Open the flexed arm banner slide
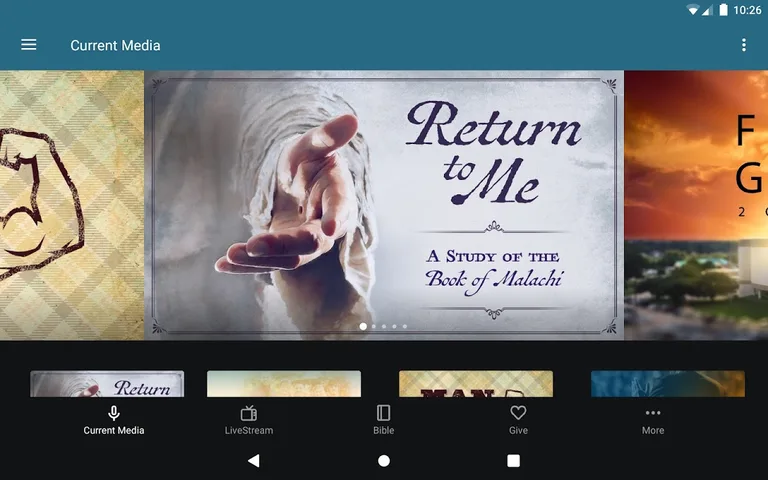Image resolution: width=768 pixels, height=480 pixels. [72, 205]
